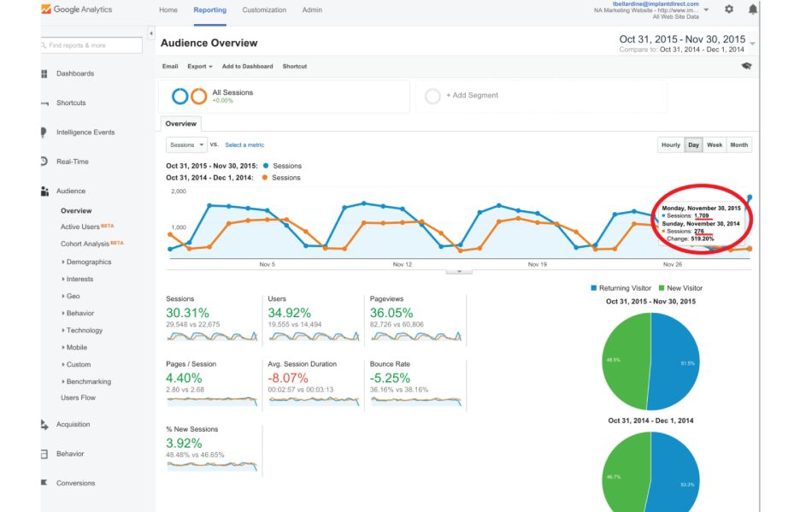Open the Admin menu
Screen dimensions: 812x512
pyautogui.click(x=312, y=9)
